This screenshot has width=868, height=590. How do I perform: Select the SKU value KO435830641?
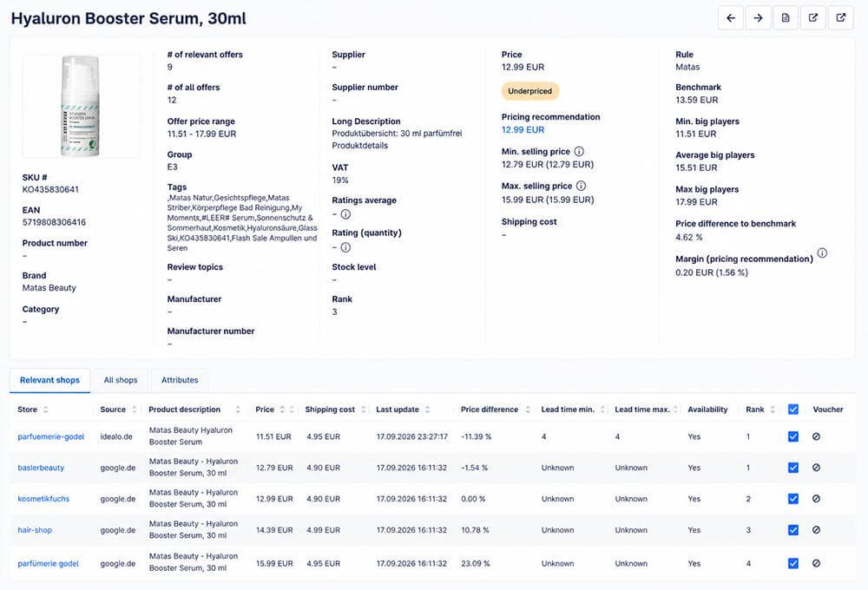coord(50,189)
